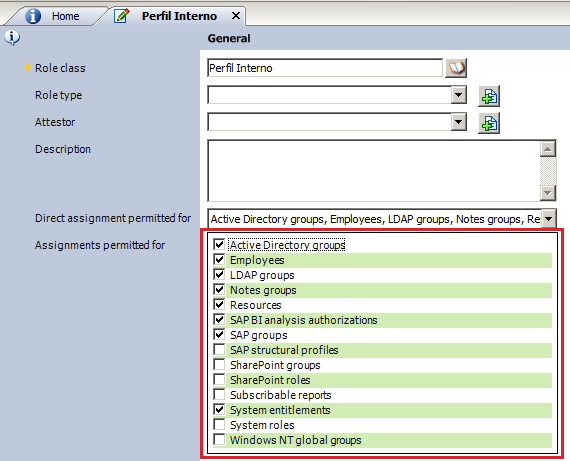Viewport: 570px width, 461px height.
Task: Click the info bubble icon below Home tab
Action: [x=12, y=37]
